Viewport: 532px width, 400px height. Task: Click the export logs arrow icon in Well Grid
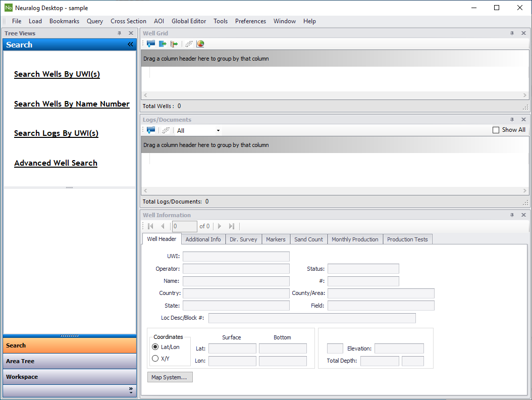[174, 44]
